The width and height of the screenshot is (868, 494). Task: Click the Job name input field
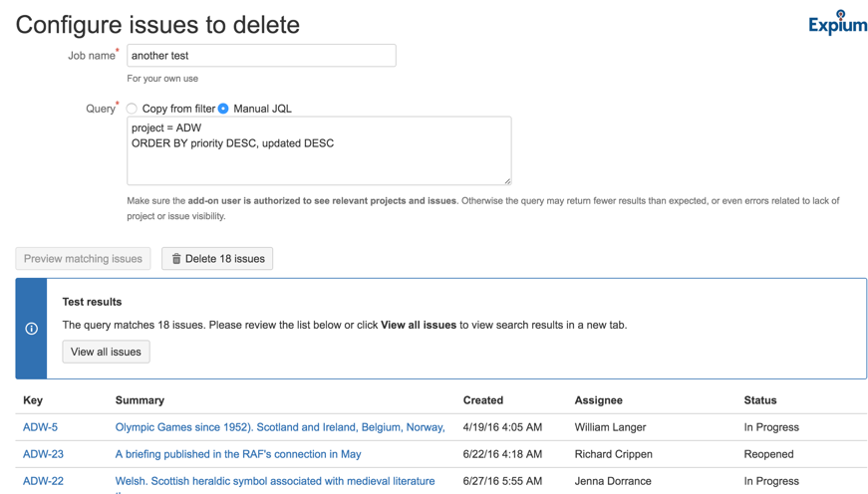click(x=261, y=56)
